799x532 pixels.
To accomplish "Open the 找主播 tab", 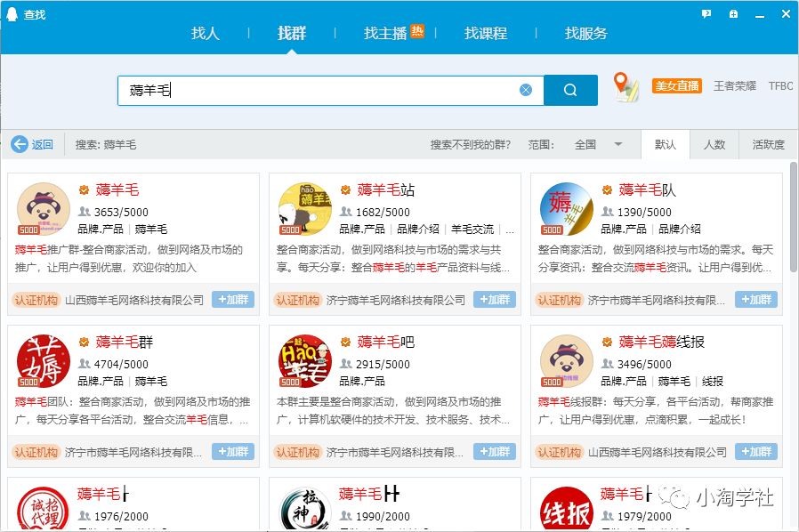I will 385,33.
